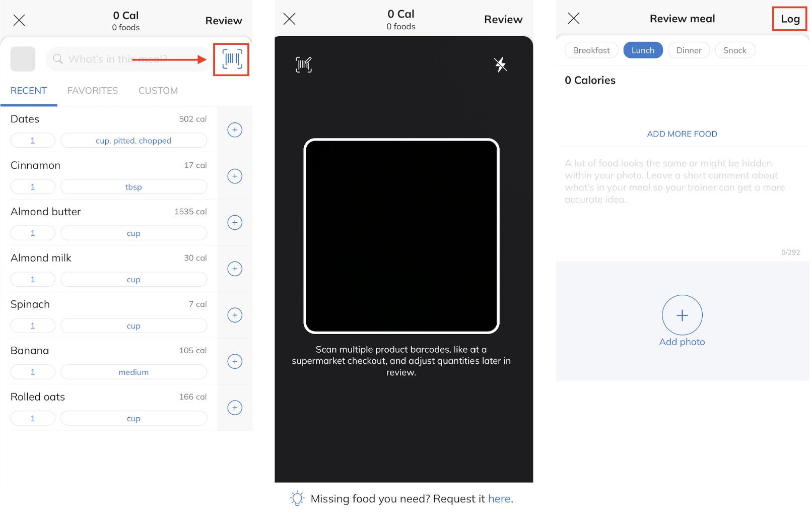Add Banana using its plus icon
Screen dimensions: 812x514
(235, 361)
